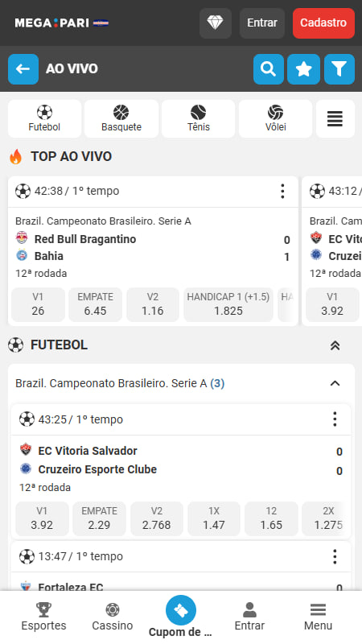
Task: Open three-dot menu for 13:47 match
Action: click(335, 556)
